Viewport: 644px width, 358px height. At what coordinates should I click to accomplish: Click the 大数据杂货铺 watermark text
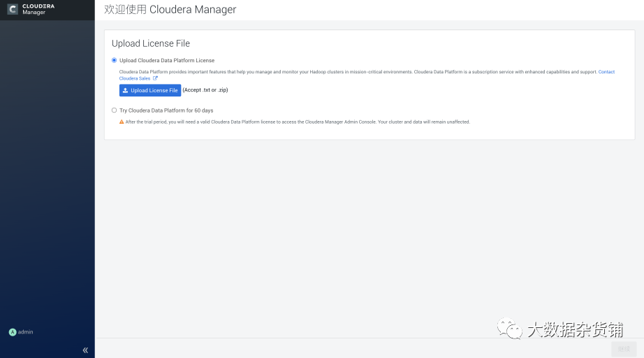tap(575, 329)
